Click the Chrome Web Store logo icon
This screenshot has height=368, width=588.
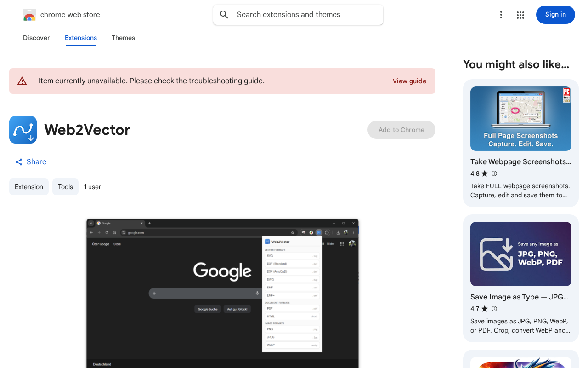coord(29,15)
